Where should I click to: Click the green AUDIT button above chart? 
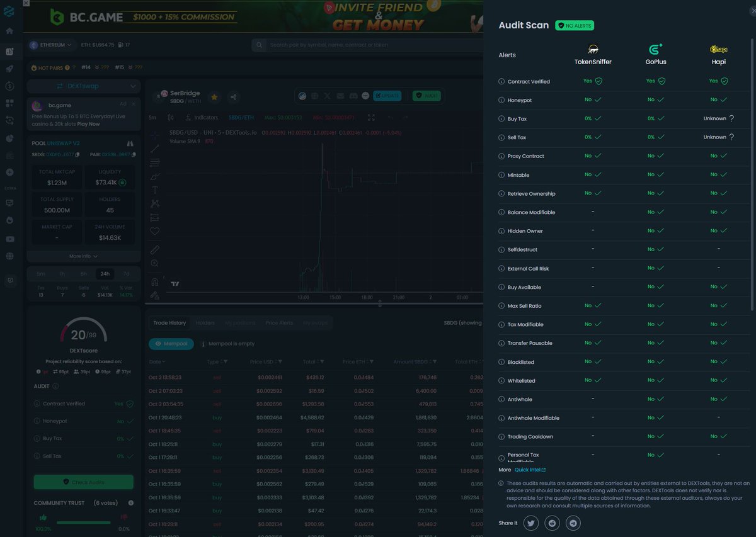pos(427,96)
